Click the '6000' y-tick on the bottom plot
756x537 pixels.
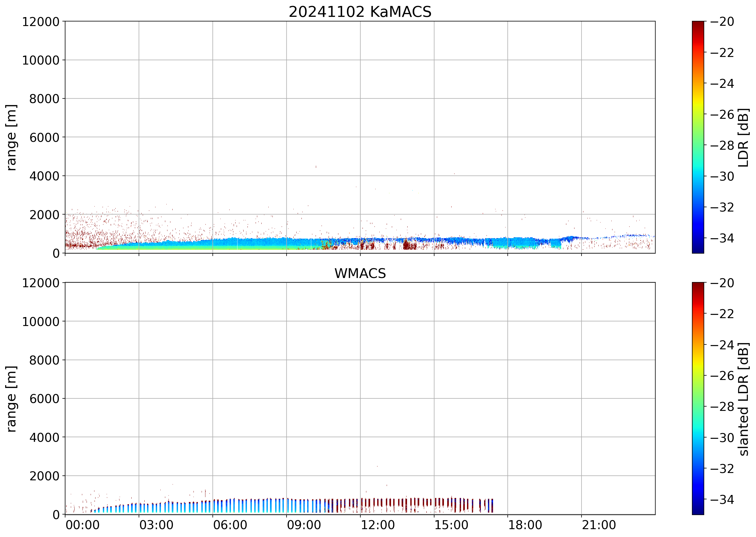44,399
